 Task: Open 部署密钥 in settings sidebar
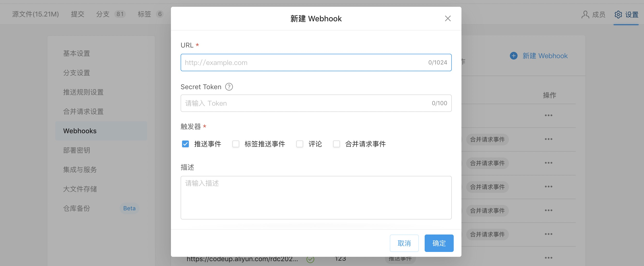coord(77,150)
